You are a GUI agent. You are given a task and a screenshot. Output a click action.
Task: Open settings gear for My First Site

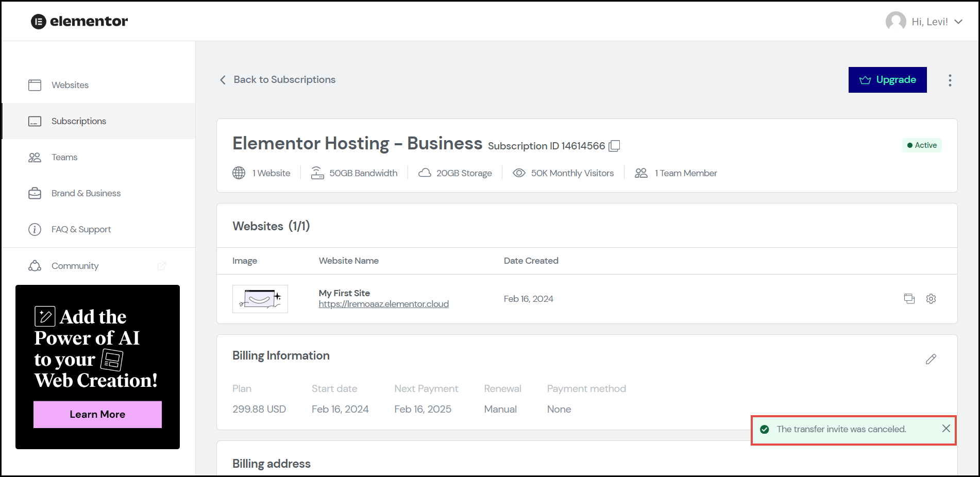coord(931,299)
